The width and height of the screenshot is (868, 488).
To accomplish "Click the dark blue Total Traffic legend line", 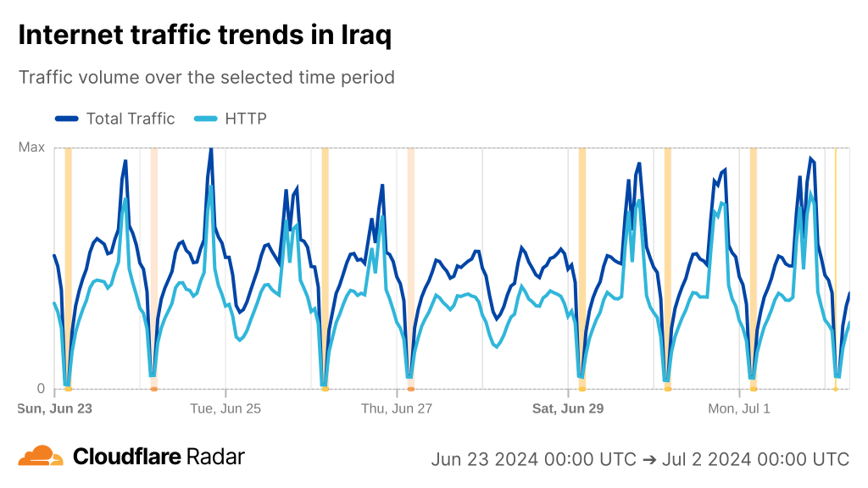I will tap(67, 119).
